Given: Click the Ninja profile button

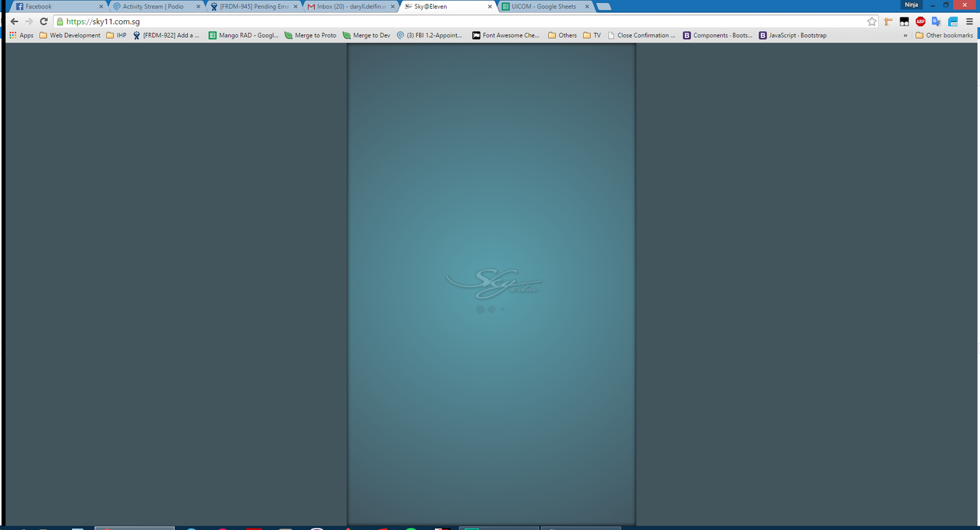Looking at the screenshot, I should tap(911, 5).
